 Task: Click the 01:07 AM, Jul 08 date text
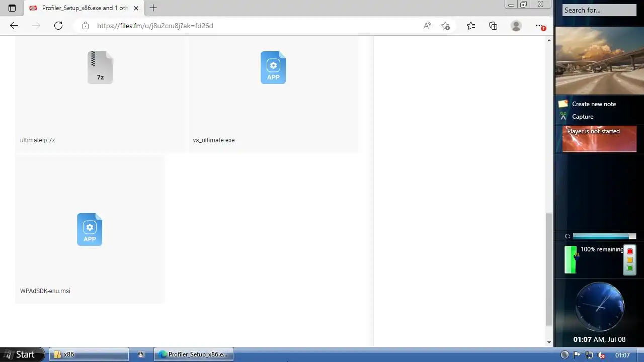599,339
